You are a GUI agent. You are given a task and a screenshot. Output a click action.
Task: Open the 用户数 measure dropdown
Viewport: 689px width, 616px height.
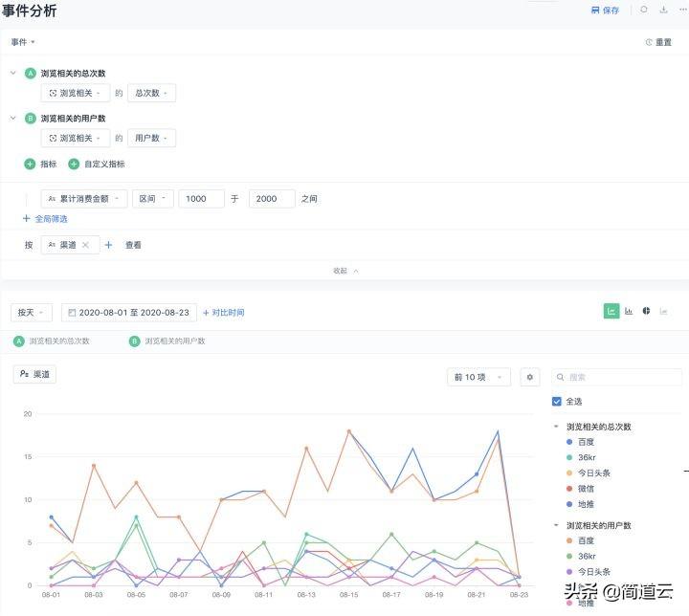tap(151, 138)
